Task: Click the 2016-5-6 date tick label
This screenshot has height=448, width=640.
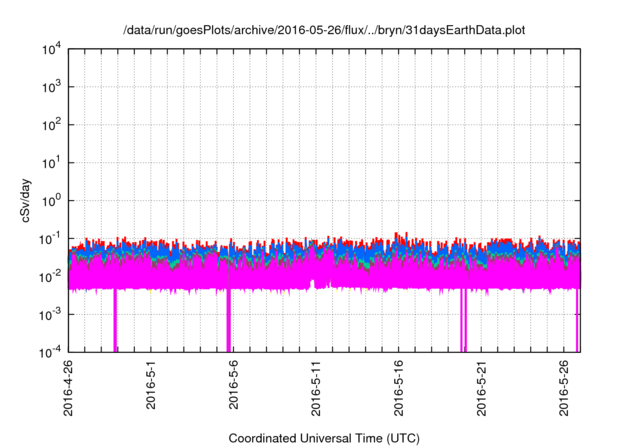Action: click(233, 384)
